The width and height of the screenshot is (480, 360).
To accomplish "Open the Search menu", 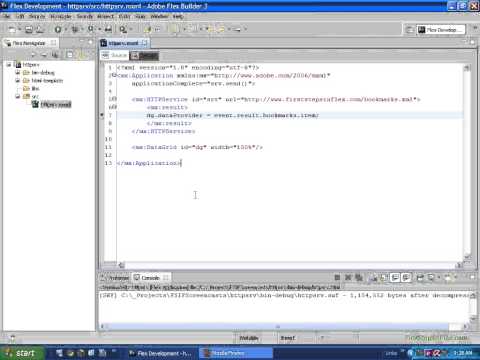I will pos(85,16).
